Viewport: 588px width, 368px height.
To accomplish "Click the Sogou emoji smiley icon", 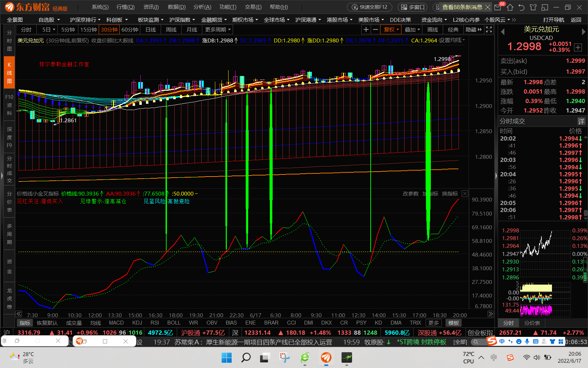I will 519,341.
